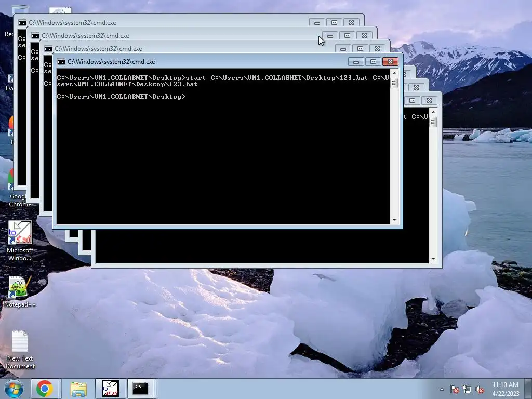The width and height of the screenshot is (532, 399).
Task: Open the Action Center flag tray icon
Action: [455, 390]
